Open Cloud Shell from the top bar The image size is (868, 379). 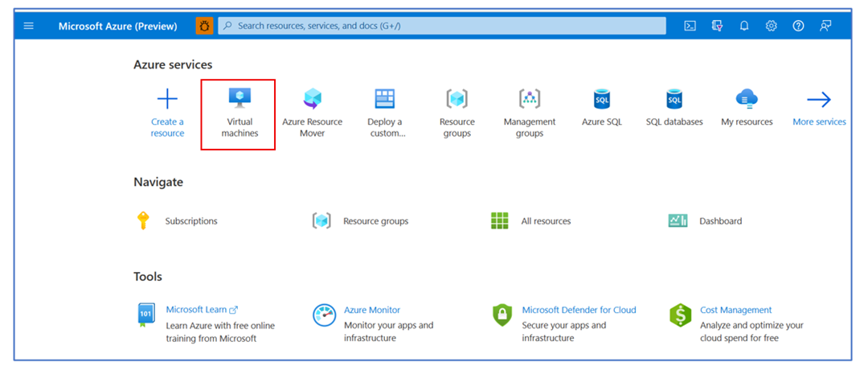pos(690,26)
